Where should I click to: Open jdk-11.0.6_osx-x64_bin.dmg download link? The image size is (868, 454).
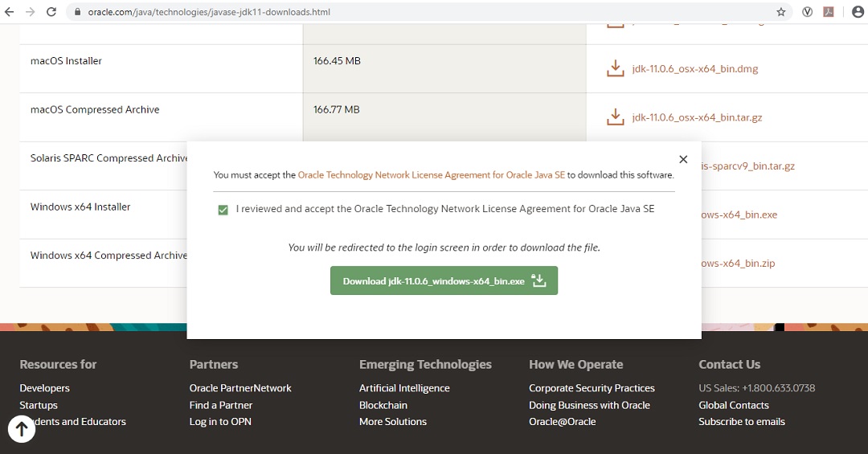(694, 69)
